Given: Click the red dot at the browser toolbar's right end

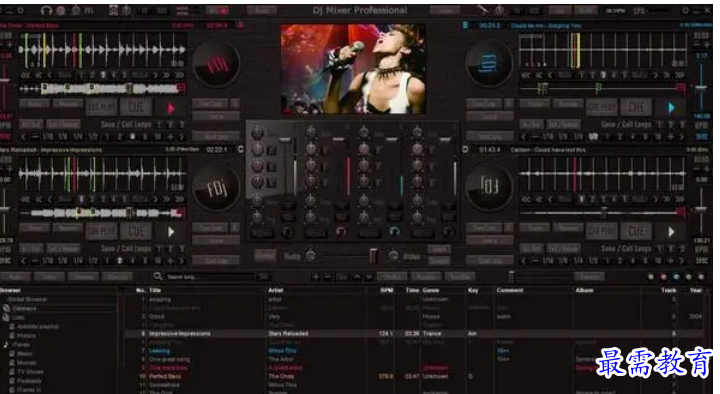Looking at the screenshot, I should pos(663,277).
